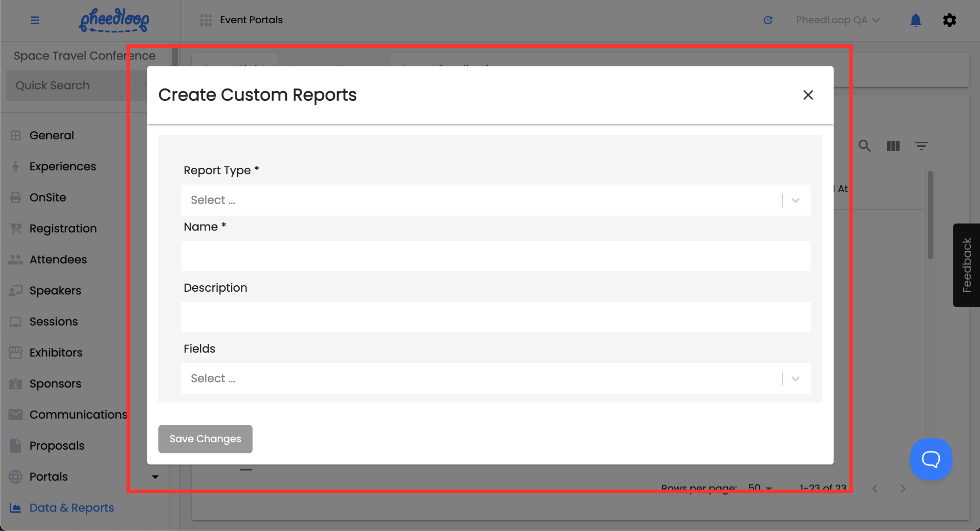Expand the Fields select dropdown
Image resolution: width=980 pixels, height=531 pixels.
click(495, 379)
